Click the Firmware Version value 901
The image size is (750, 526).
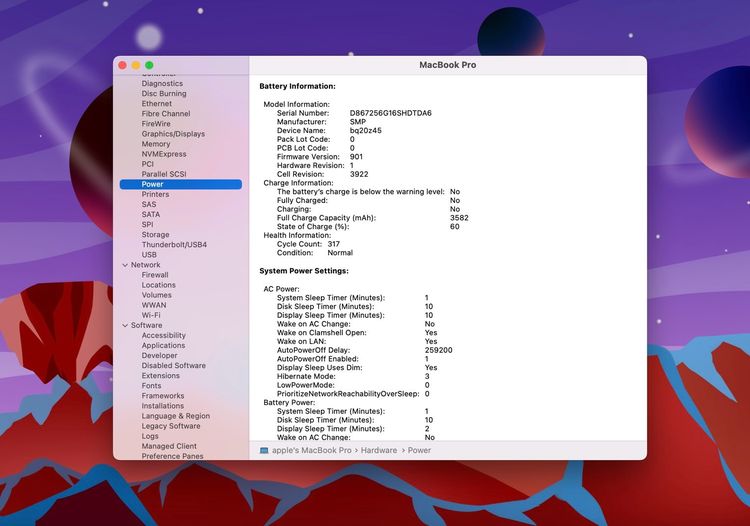coord(356,157)
